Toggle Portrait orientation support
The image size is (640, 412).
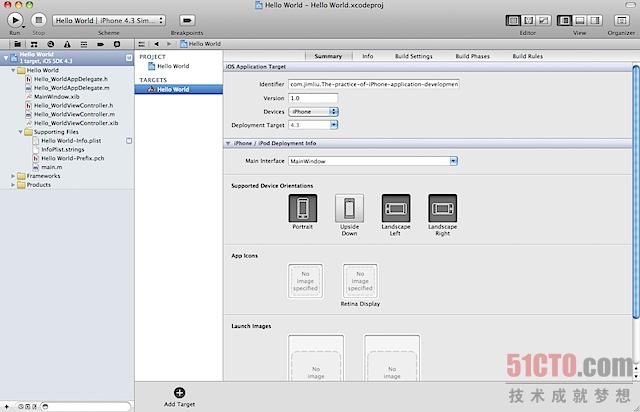tap(302, 208)
